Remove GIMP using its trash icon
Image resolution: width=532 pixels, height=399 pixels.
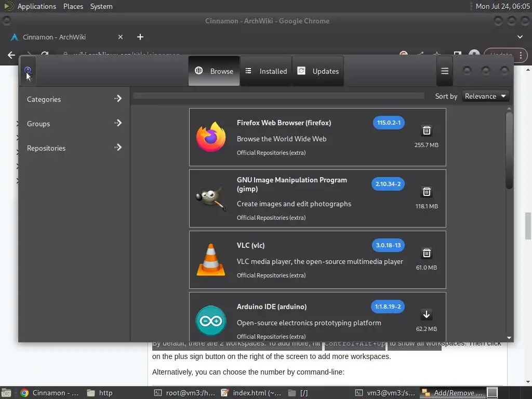point(427,192)
